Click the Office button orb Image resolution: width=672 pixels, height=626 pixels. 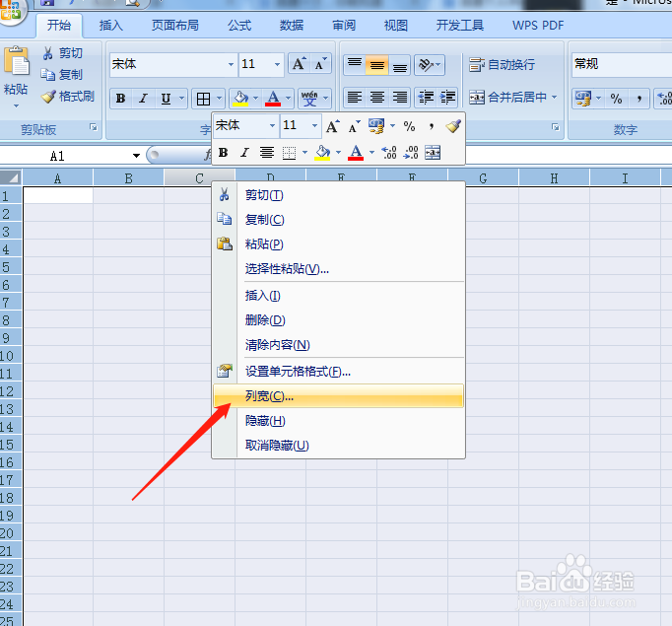point(11,11)
